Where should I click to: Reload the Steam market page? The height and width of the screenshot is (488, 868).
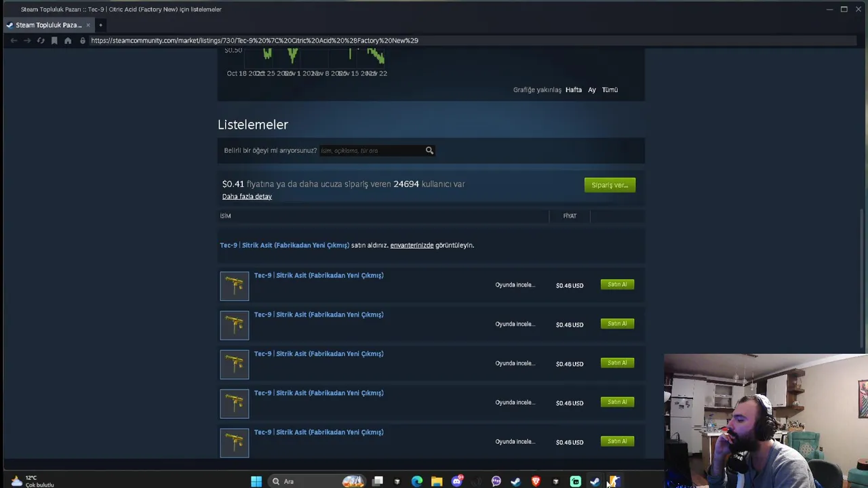pos(41,41)
